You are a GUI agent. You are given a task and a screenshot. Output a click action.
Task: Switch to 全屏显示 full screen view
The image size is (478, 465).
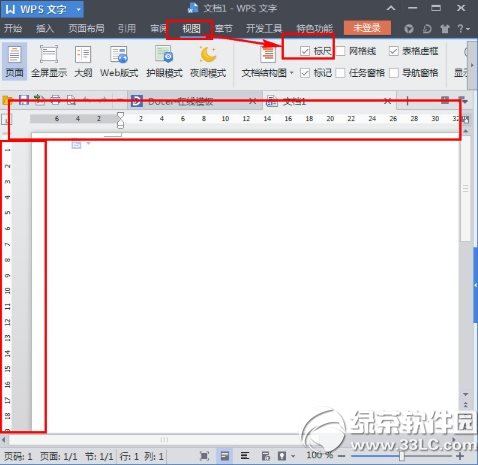pyautogui.click(x=49, y=62)
